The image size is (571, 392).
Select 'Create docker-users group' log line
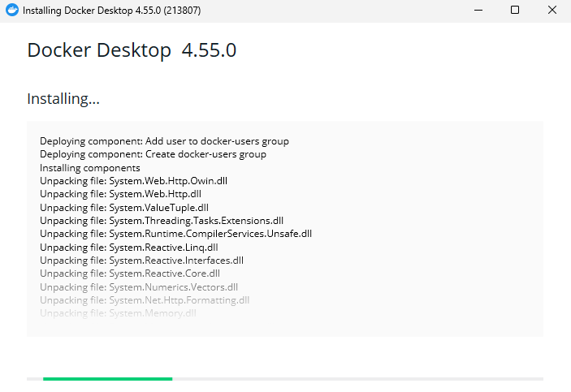153,154
